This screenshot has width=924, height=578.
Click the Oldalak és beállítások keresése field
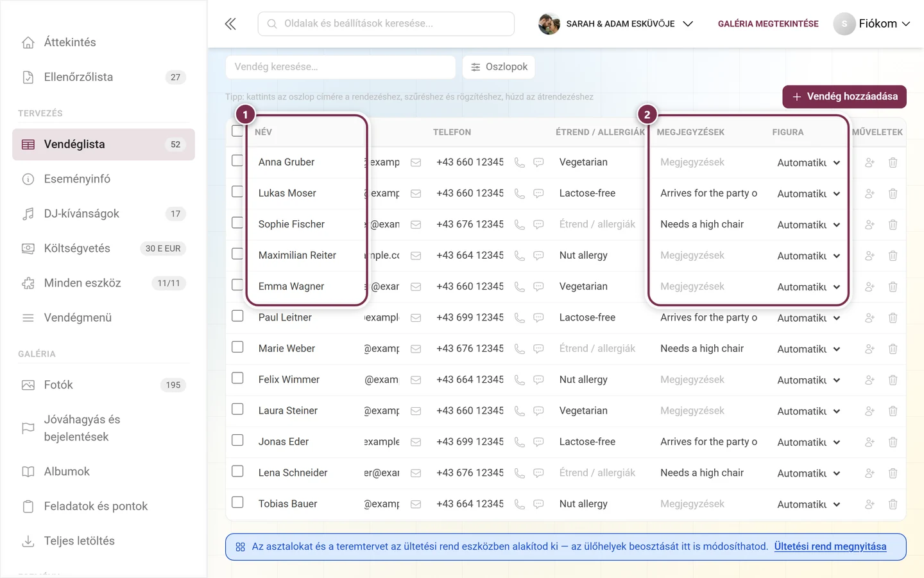click(386, 24)
